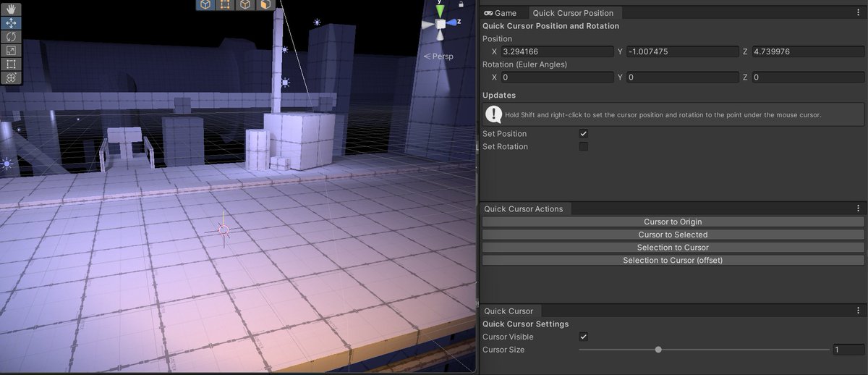
Task: Select the topmost light gizmo in scene
Action: (317, 22)
